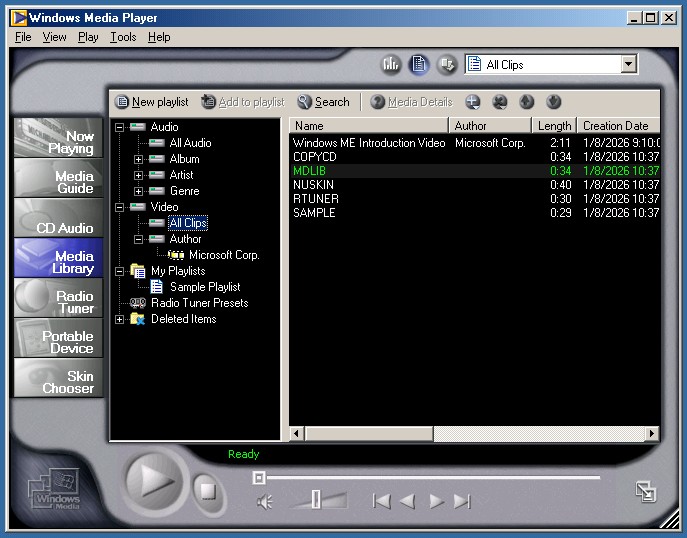The image size is (687, 538).
Task: Go to CD Audio tab
Action: click(58, 218)
